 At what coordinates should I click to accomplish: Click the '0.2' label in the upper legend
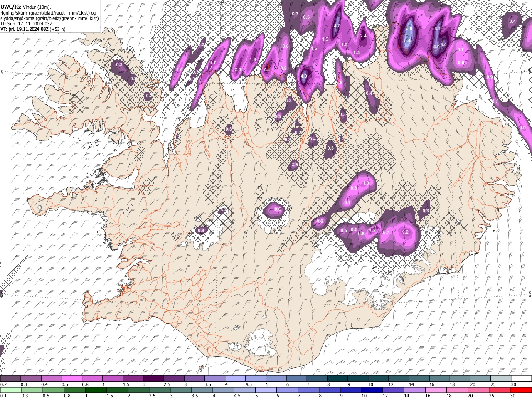3,384
